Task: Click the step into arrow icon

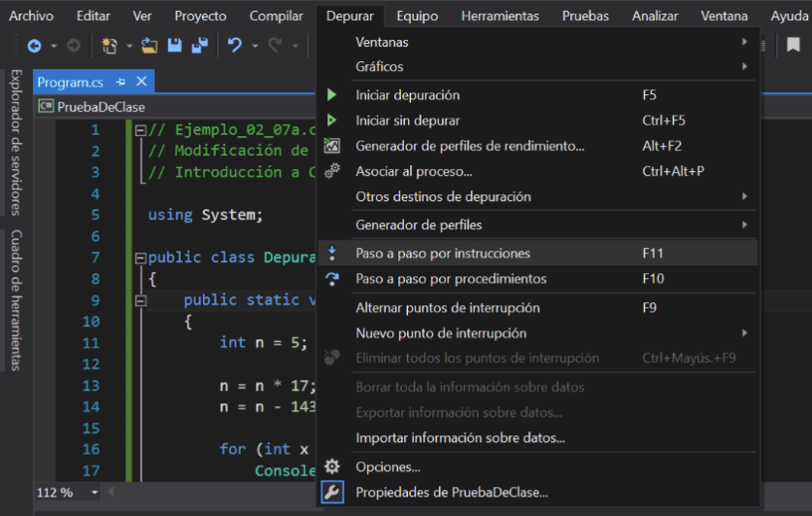Action: point(332,253)
